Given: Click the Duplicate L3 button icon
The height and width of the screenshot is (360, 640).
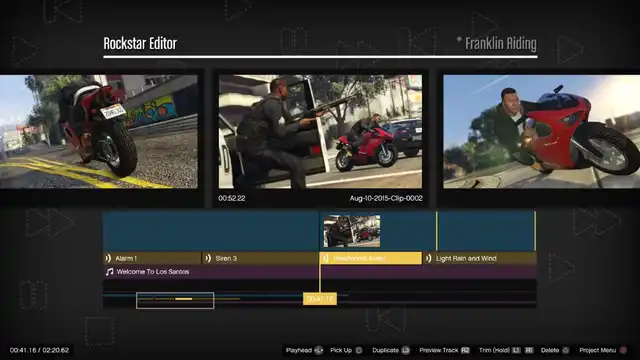Looking at the screenshot, I should pos(405,350).
